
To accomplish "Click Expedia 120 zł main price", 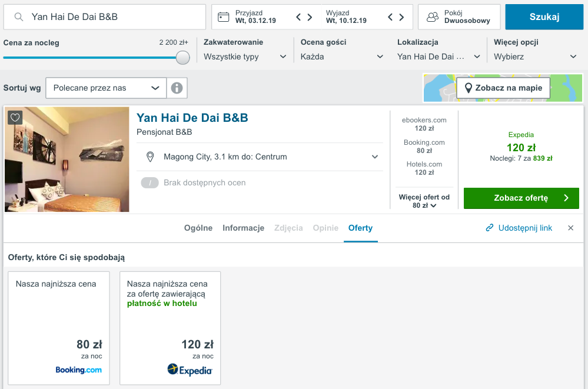I will click(521, 148).
